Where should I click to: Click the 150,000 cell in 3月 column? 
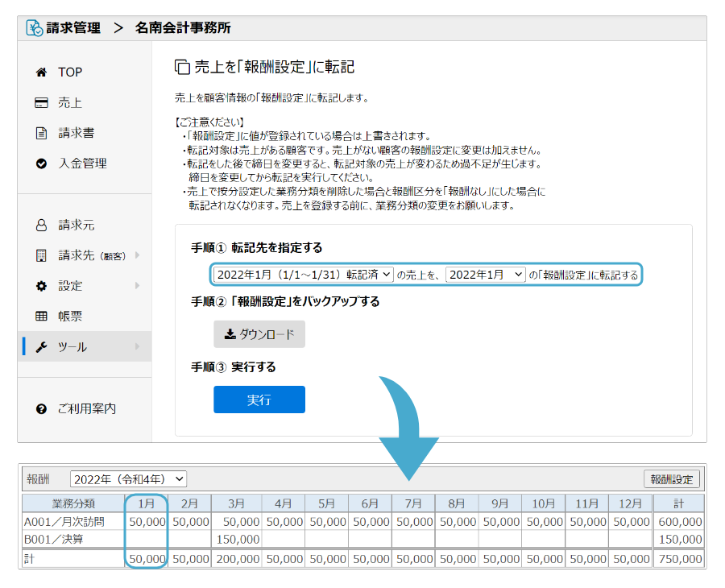238,539
